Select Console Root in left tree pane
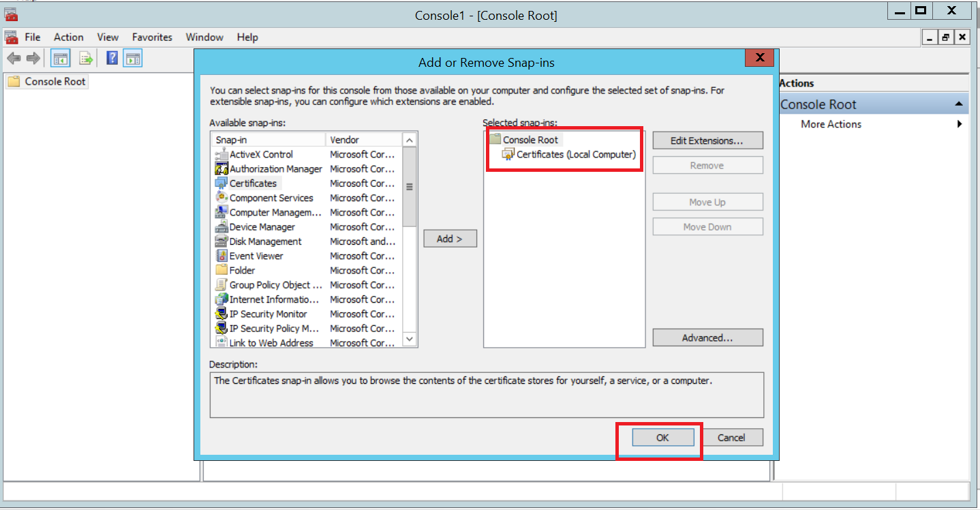Image resolution: width=980 pixels, height=510 pixels. pyautogui.click(x=55, y=82)
